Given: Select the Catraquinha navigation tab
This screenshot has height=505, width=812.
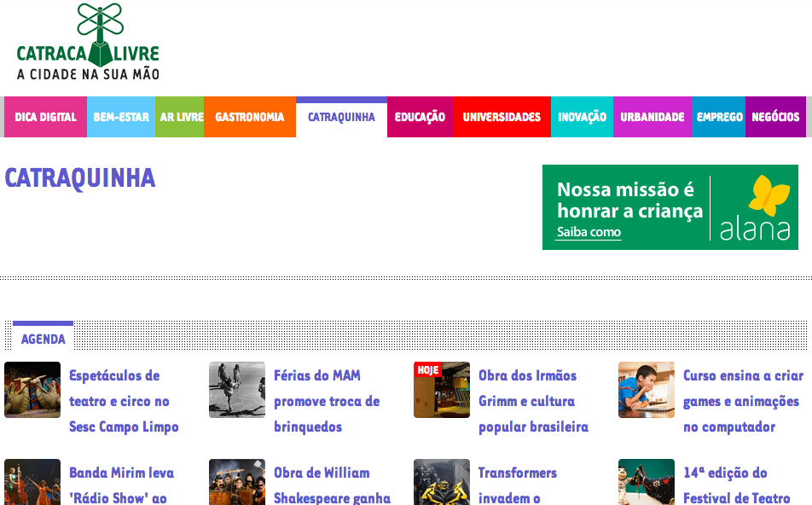Looking at the screenshot, I should pos(341,117).
